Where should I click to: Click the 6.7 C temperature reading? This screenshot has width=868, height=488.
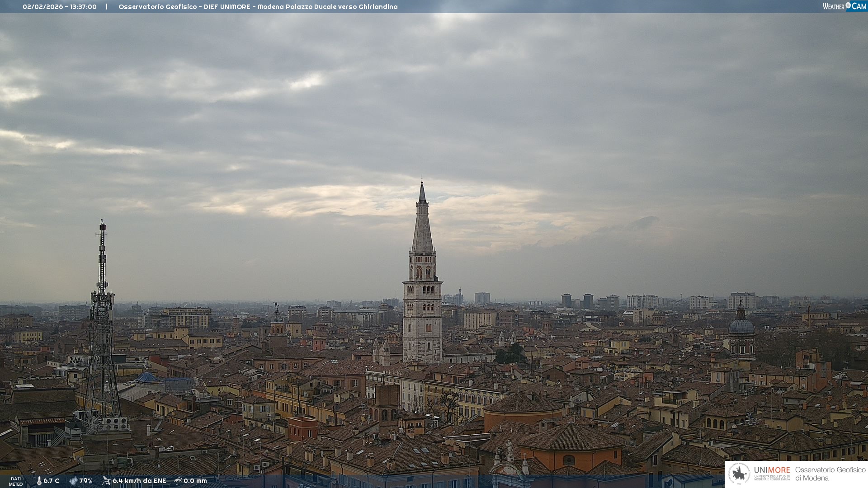pyautogui.click(x=52, y=481)
